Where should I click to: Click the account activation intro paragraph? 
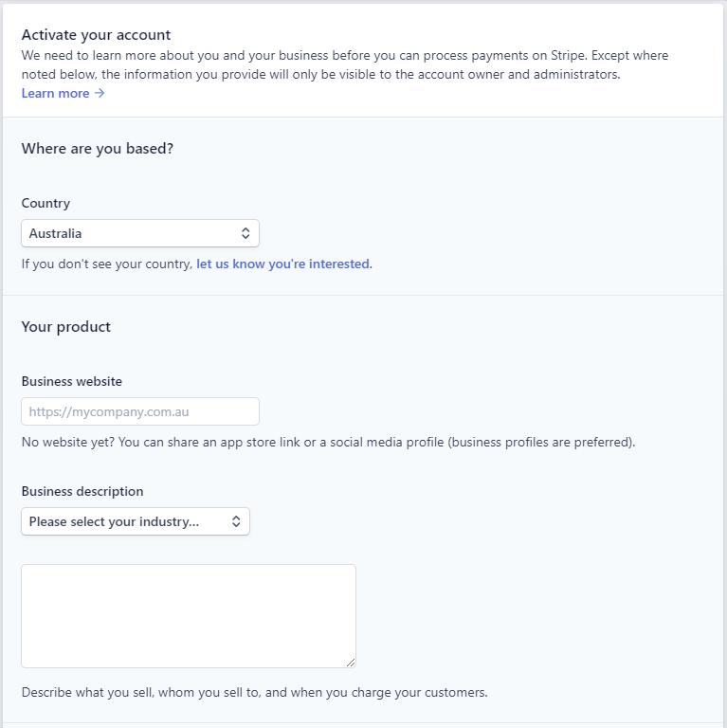point(345,65)
